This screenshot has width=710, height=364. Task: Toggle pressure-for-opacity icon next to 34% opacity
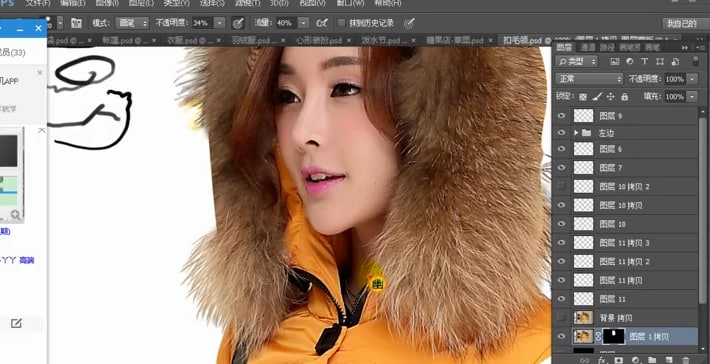coord(238,23)
